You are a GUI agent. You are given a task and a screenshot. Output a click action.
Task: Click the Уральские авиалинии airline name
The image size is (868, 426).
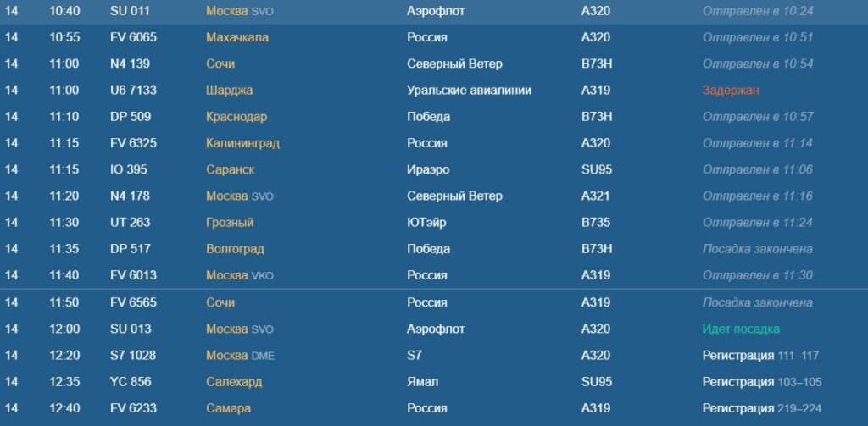pos(469,91)
